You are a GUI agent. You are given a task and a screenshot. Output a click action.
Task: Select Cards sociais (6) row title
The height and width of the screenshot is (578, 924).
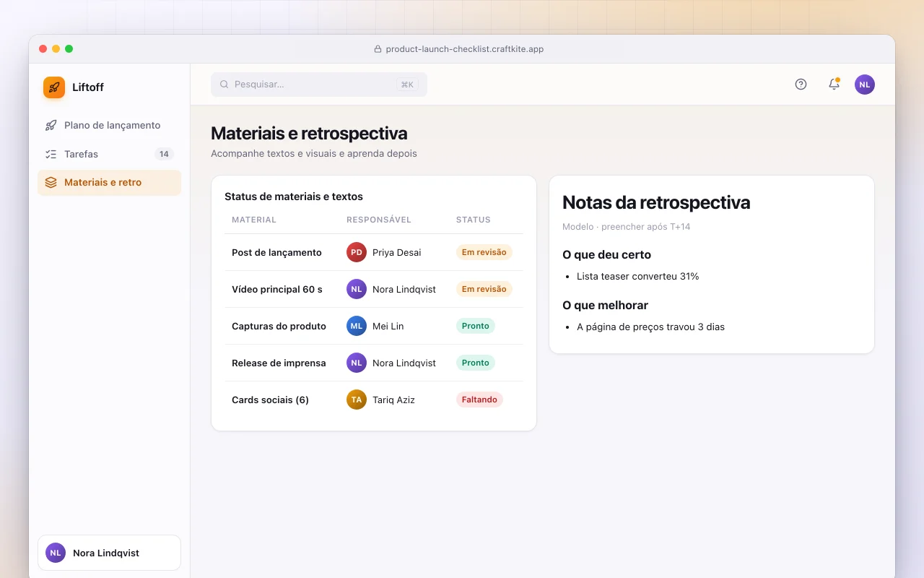pos(270,400)
